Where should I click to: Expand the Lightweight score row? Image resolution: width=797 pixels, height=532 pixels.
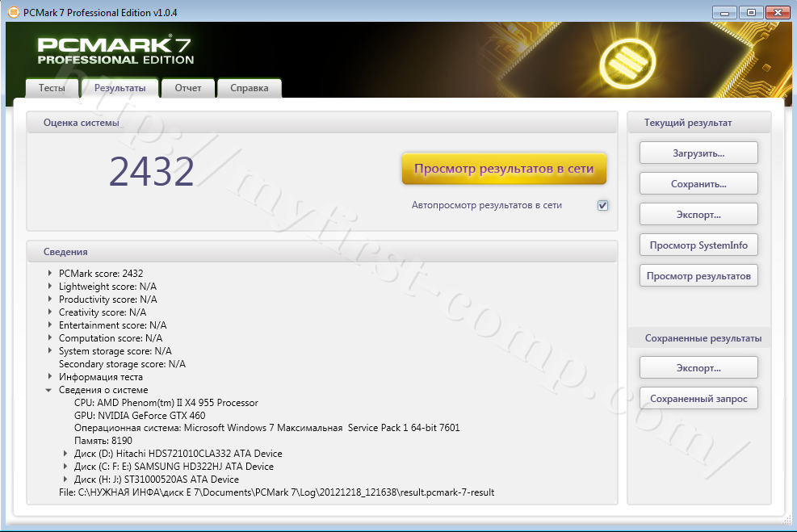[x=50, y=286]
